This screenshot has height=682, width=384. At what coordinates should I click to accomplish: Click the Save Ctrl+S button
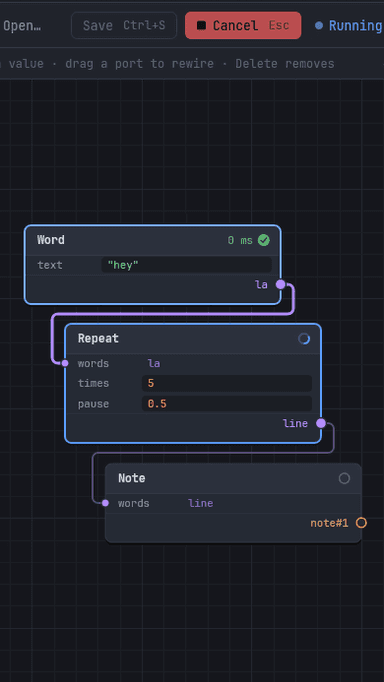point(124,25)
